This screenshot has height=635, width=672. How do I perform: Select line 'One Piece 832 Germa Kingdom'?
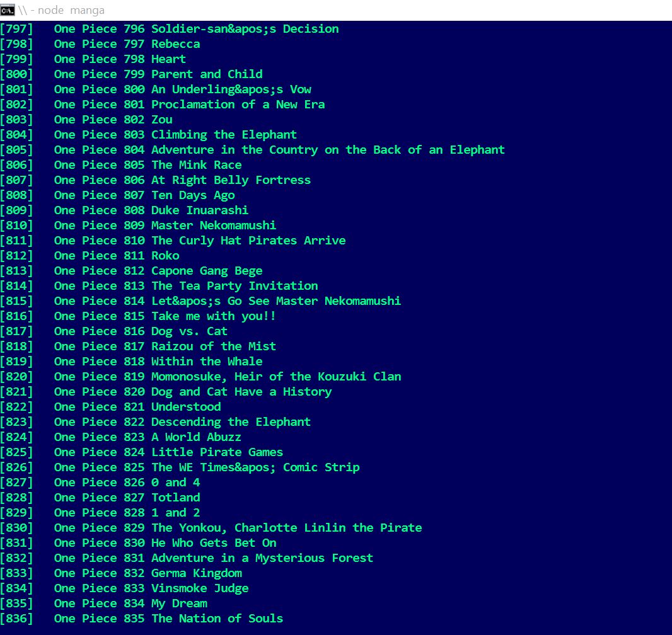148,573
